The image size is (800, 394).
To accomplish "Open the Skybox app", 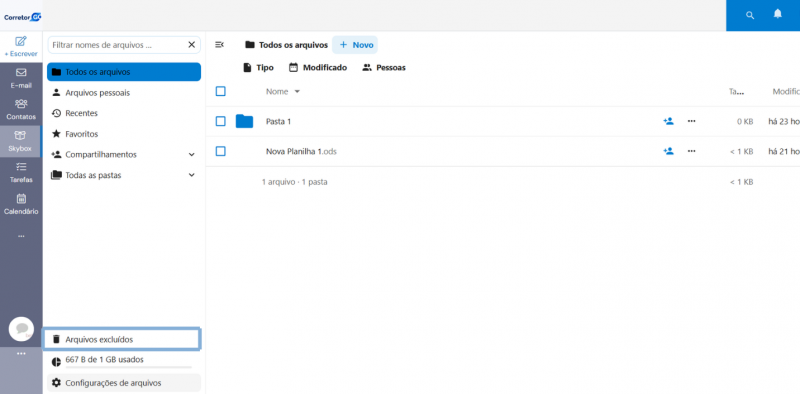I will [20, 141].
